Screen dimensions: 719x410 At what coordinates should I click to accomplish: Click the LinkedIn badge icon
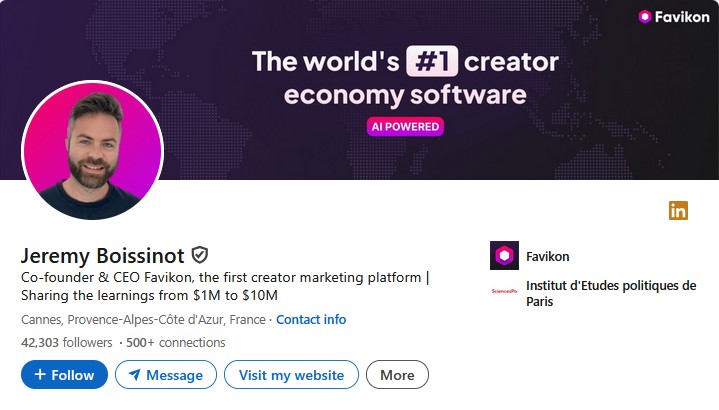(x=679, y=210)
